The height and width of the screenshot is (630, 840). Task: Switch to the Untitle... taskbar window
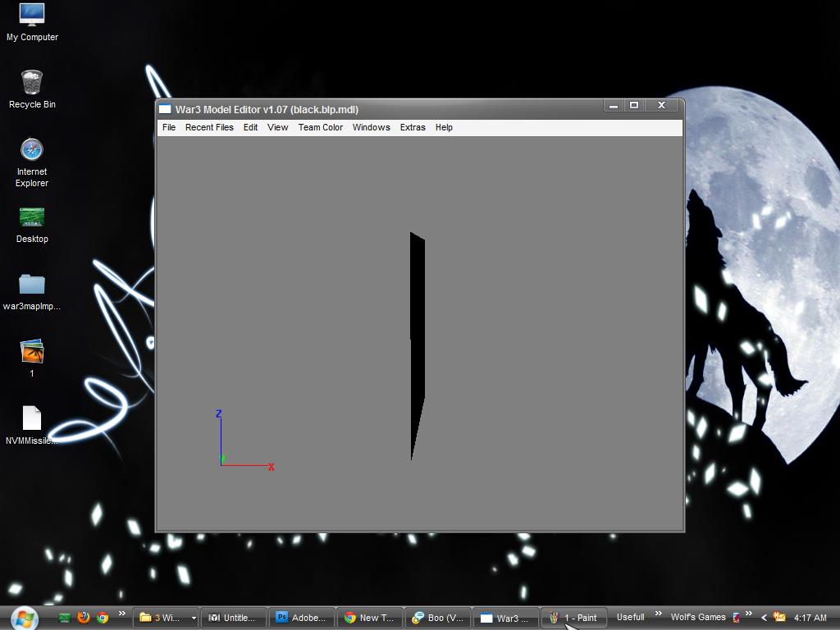pyautogui.click(x=234, y=618)
